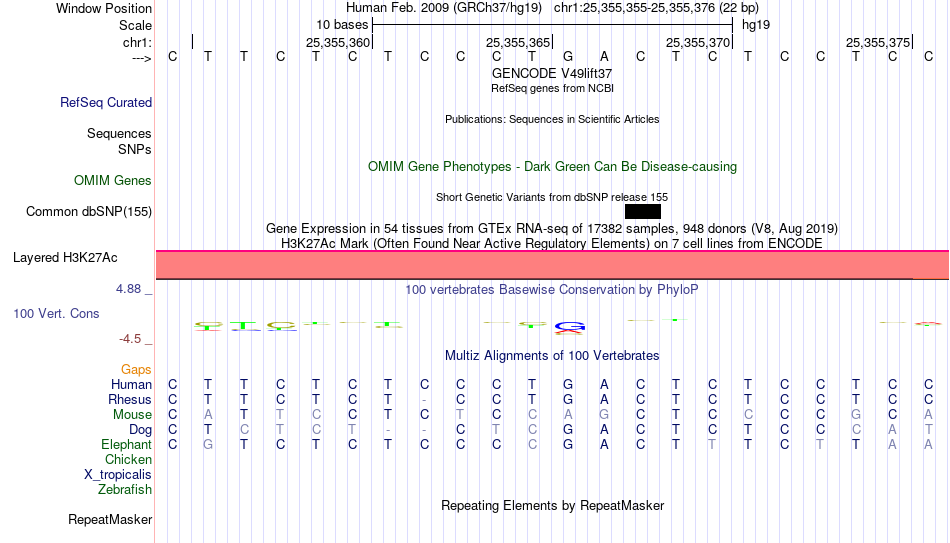Select the Rhesus species label
This screenshot has width=950, height=543.
(x=130, y=400)
